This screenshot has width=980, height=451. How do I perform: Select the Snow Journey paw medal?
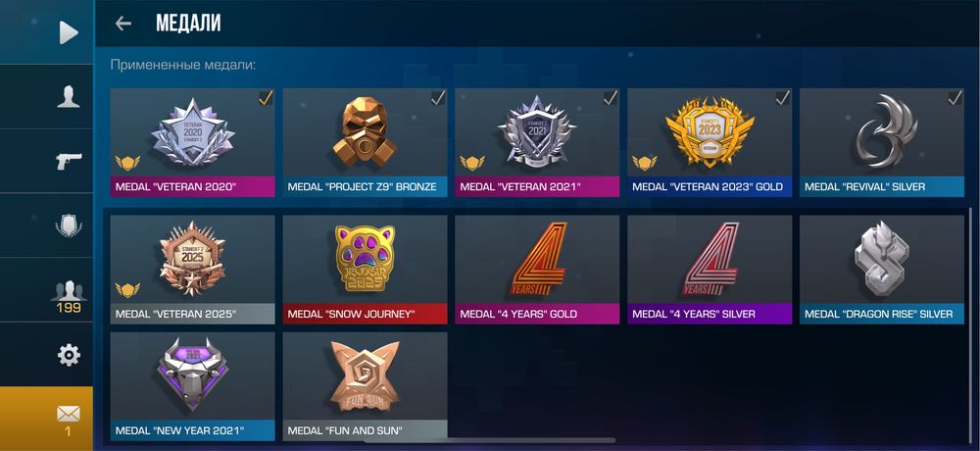[365, 270]
